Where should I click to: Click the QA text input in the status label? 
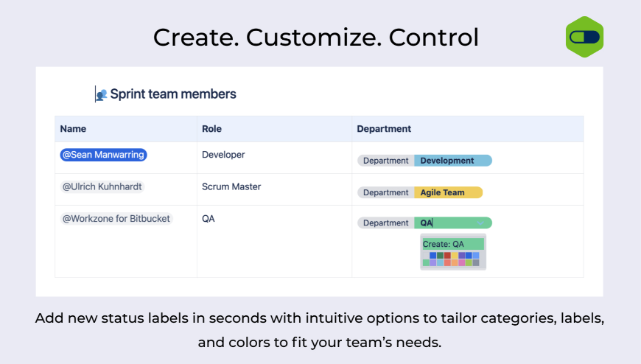pyautogui.click(x=442, y=223)
